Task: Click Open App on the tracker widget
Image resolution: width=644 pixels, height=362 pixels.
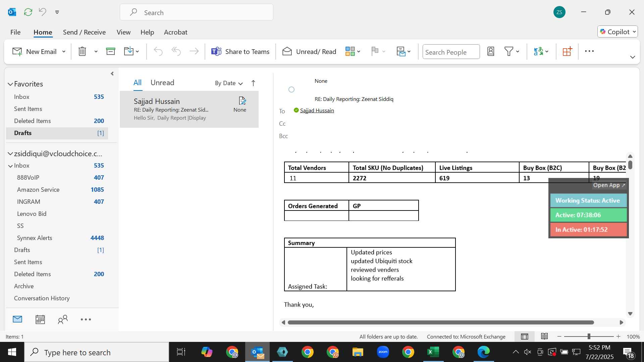Action: point(609,185)
